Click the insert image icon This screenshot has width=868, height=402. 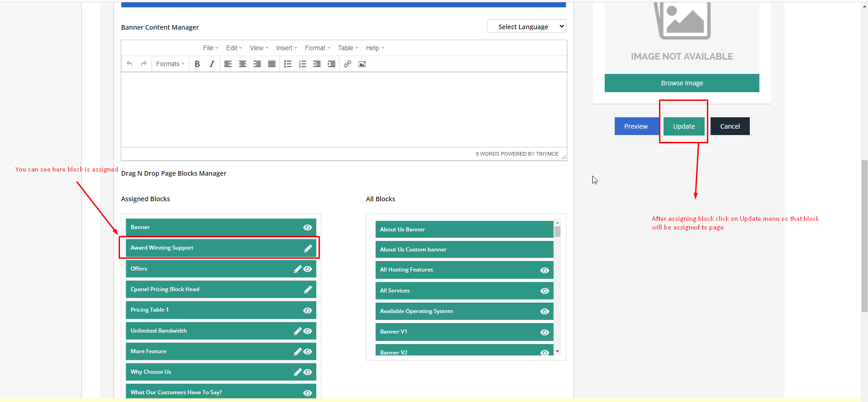[x=362, y=64]
